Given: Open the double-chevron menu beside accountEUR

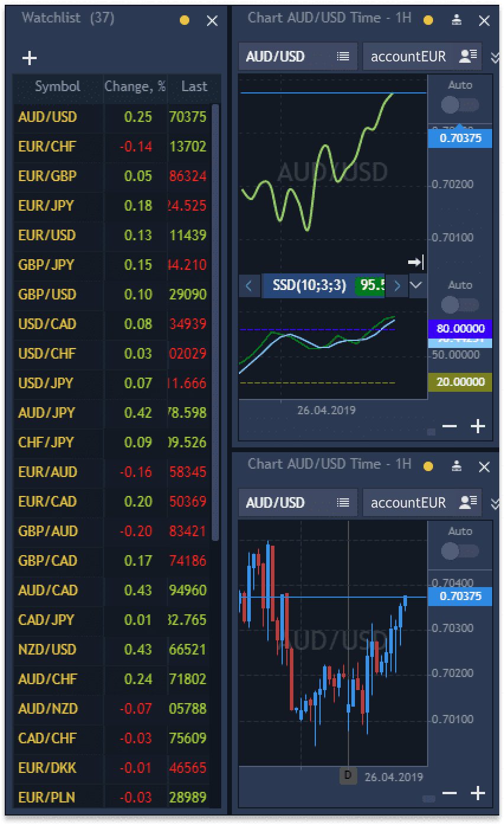Looking at the screenshot, I should tap(496, 56).
